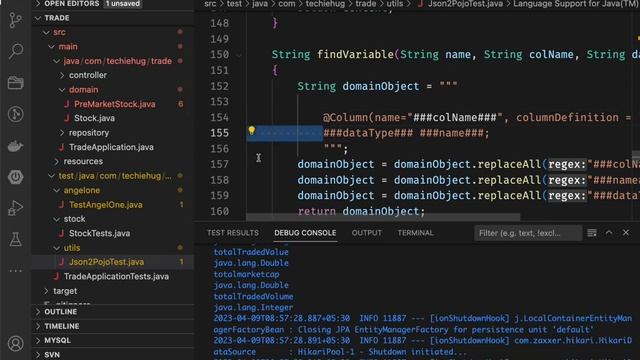Open TradeApplication.java

tap(111, 147)
